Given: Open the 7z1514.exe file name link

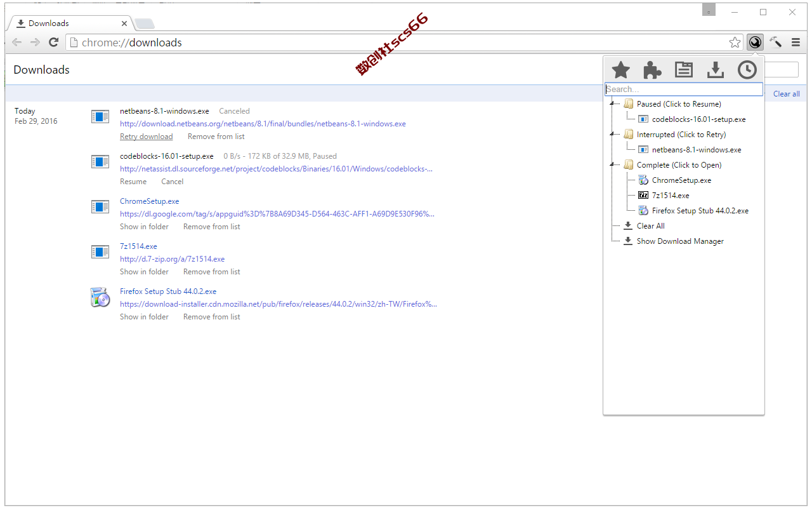Looking at the screenshot, I should [x=138, y=246].
